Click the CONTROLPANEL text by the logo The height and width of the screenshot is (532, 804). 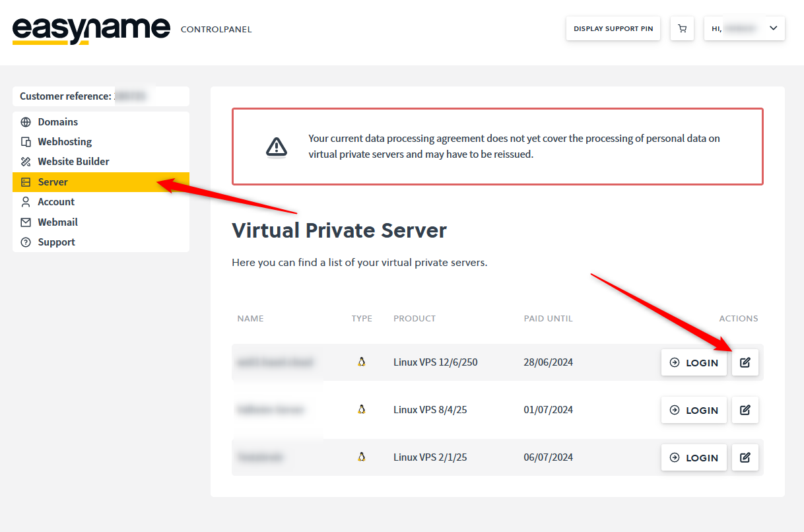(217, 30)
